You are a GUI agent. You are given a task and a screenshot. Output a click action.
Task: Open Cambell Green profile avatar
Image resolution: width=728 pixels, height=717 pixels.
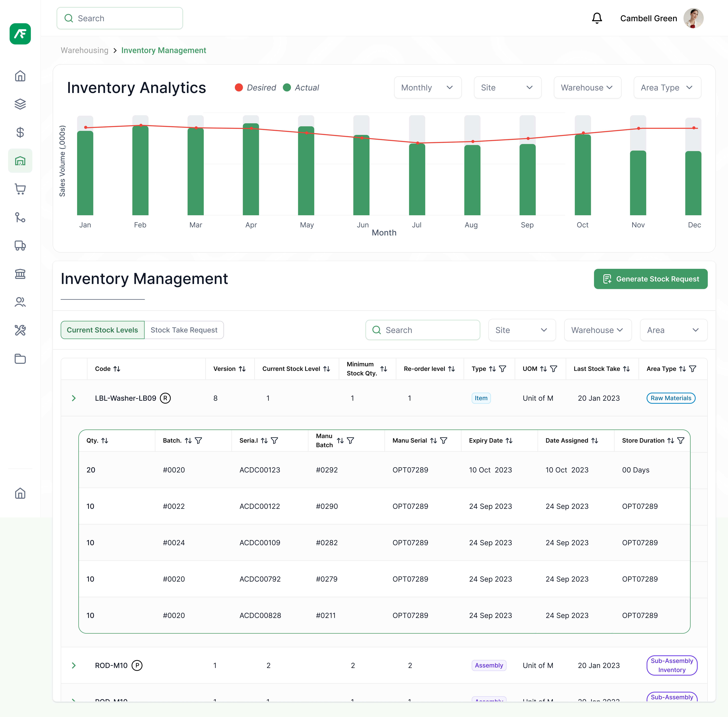pos(694,18)
